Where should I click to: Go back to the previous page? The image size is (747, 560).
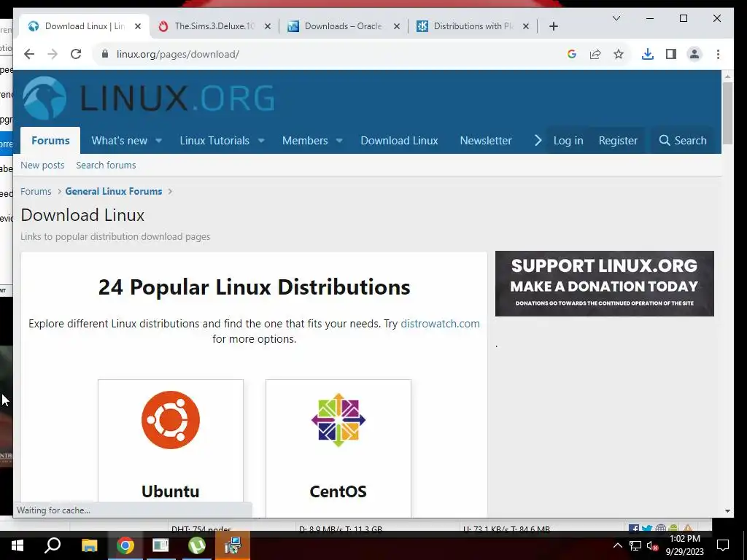point(29,54)
